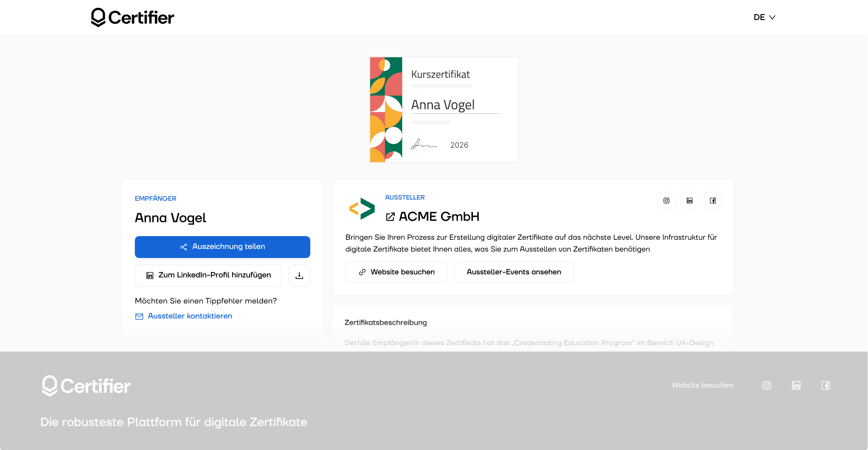Open the issuer's LinkedIn icon
This screenshot has width=868, height=450.
coord(690,201)
